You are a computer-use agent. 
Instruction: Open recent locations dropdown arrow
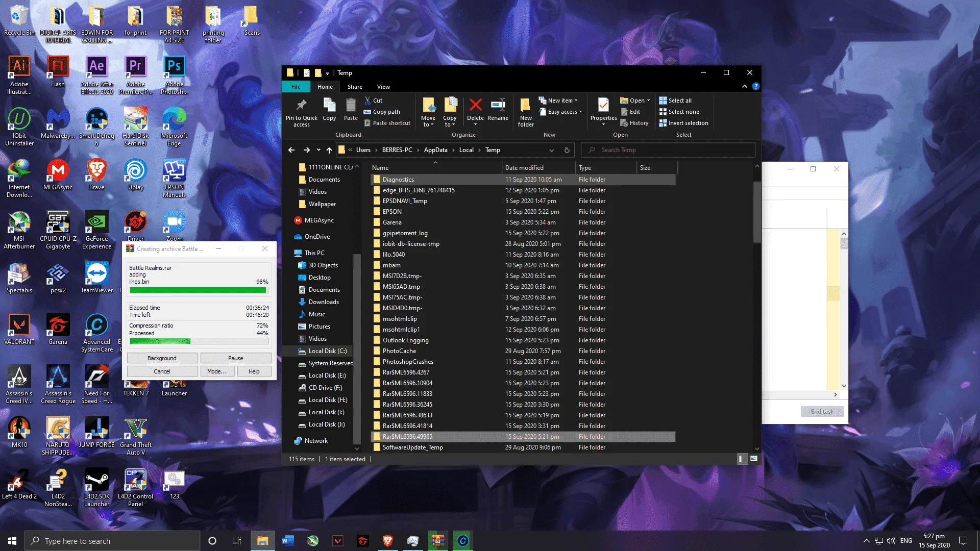[318, 150]
